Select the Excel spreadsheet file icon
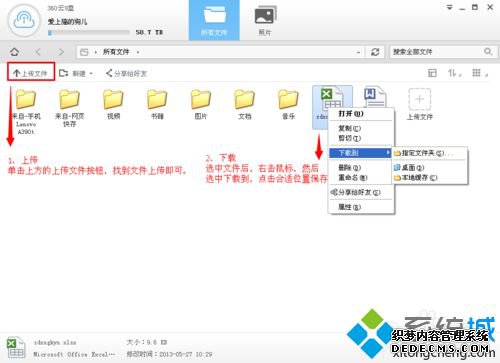Viewport: 500px width, 363px height. [x=331, y=98]
